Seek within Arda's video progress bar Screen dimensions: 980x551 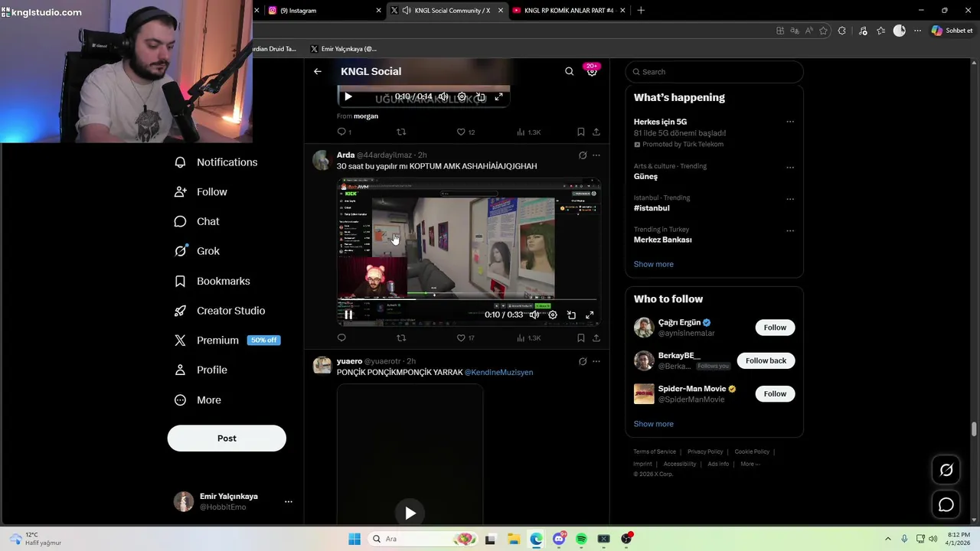tap(469, 299)
